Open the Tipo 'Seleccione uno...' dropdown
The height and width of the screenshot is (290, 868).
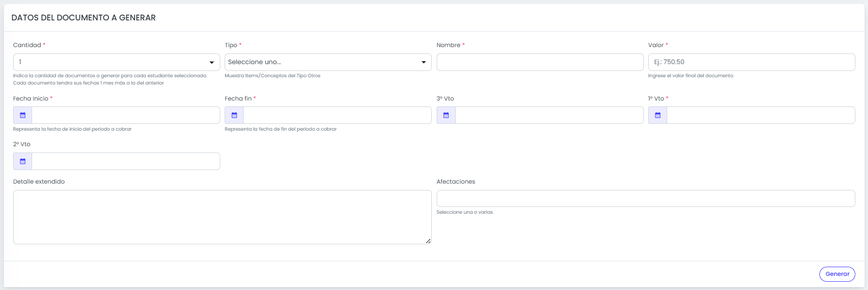[x=328, y=62]
